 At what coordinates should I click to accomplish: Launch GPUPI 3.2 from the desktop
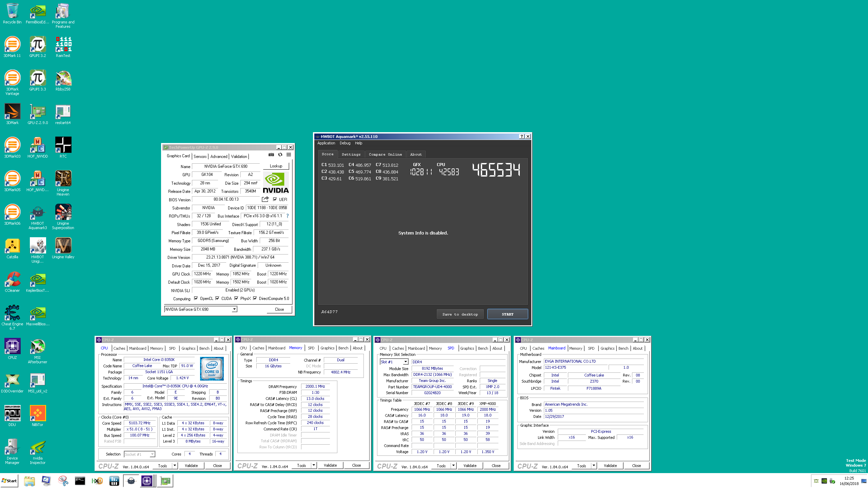[38, 47]
